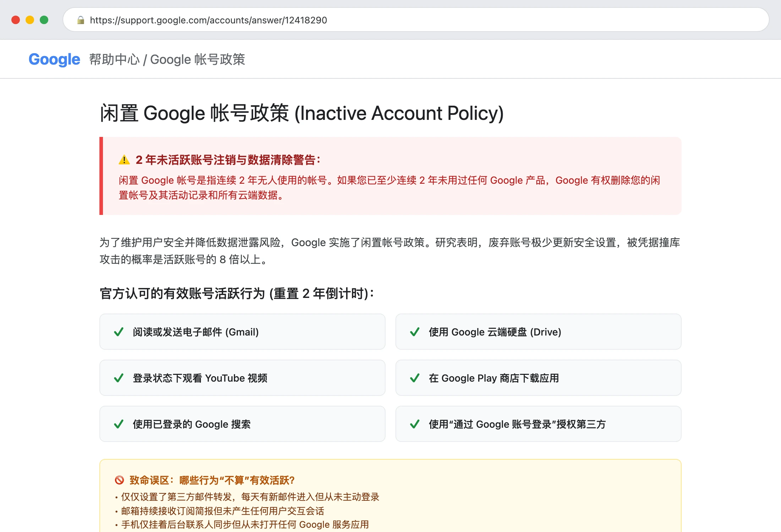Select card 登录状态下观看 YouTube 视频
This screenshot has width=781, height=532.
[x=242, y=378]
